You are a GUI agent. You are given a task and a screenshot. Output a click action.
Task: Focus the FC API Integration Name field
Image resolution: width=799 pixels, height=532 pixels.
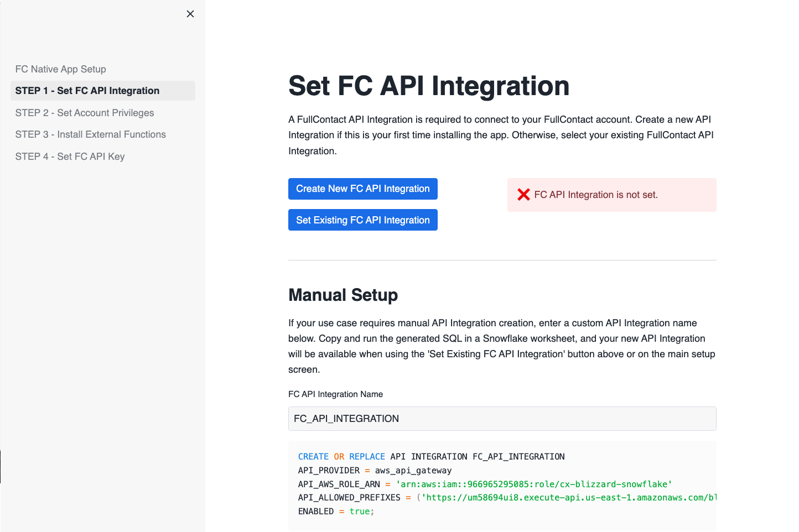pos(502,419)
